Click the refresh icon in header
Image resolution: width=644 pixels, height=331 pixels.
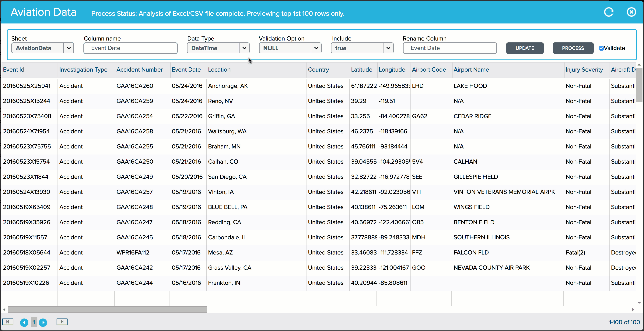(x=608, y=12)
